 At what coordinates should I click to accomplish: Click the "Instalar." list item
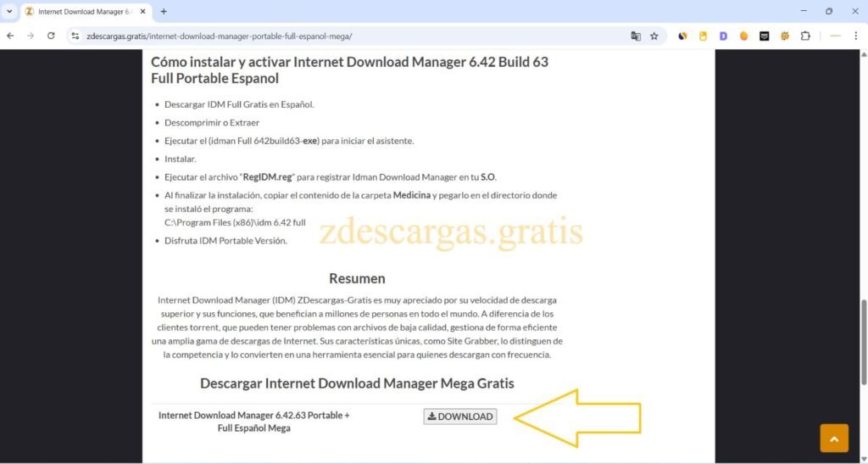[180, 159]
